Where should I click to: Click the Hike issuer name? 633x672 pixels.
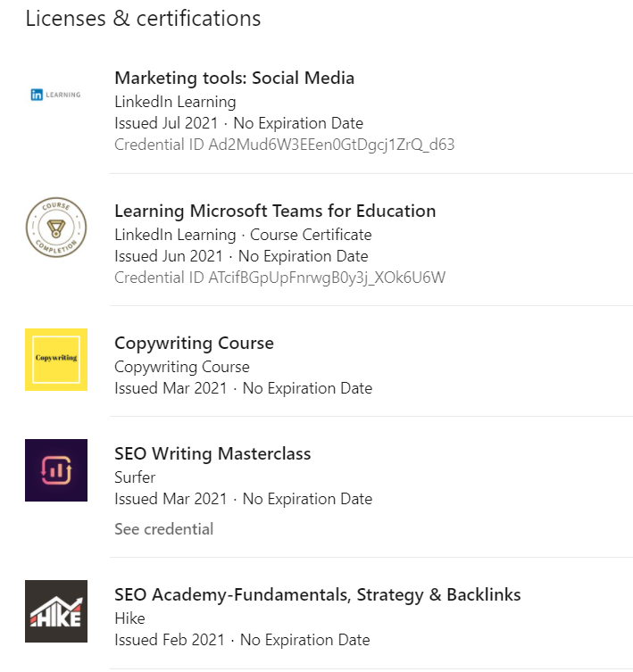pos(129,618)
